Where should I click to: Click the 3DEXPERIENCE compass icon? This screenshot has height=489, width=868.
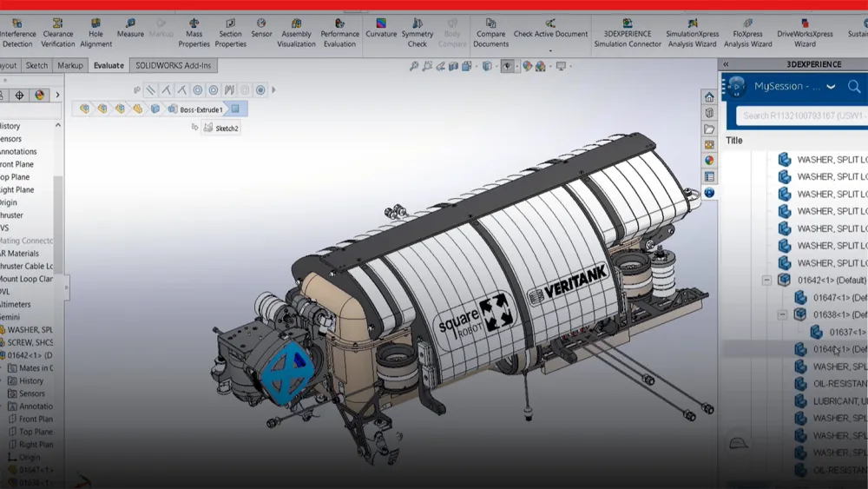736,86
